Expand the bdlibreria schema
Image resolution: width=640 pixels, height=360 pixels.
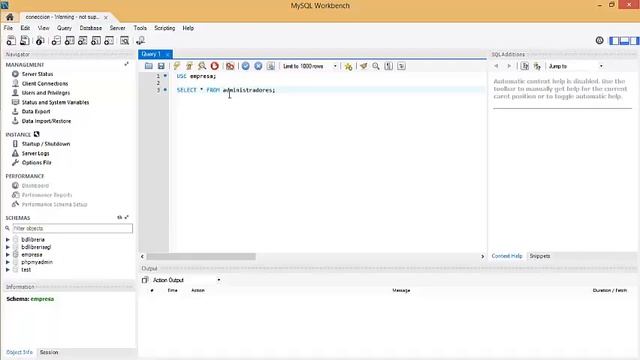point(8,240)
